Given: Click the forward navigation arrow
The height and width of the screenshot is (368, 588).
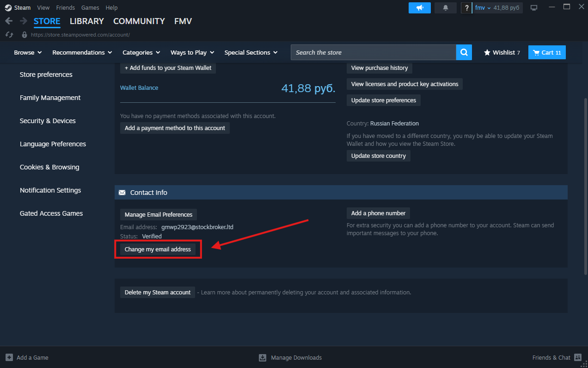Looking at the screenshot, I should [x=23, y=21].
